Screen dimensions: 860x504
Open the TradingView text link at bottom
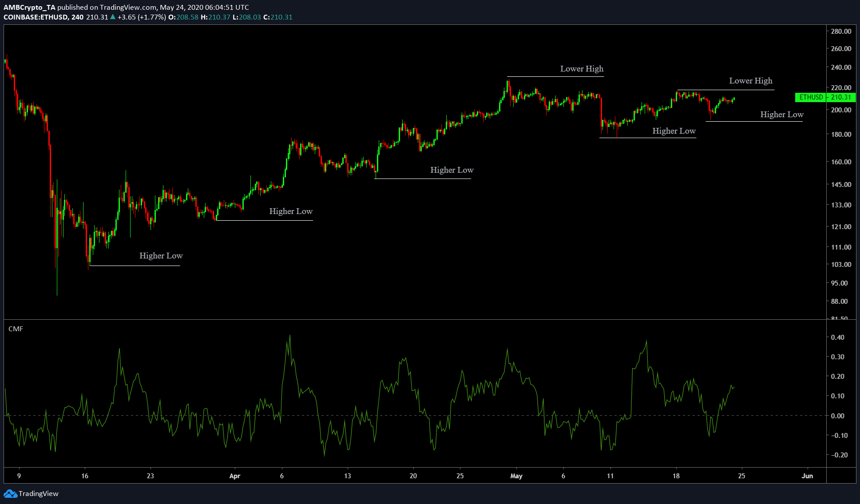pyautogui.click(x=39, y=494)
